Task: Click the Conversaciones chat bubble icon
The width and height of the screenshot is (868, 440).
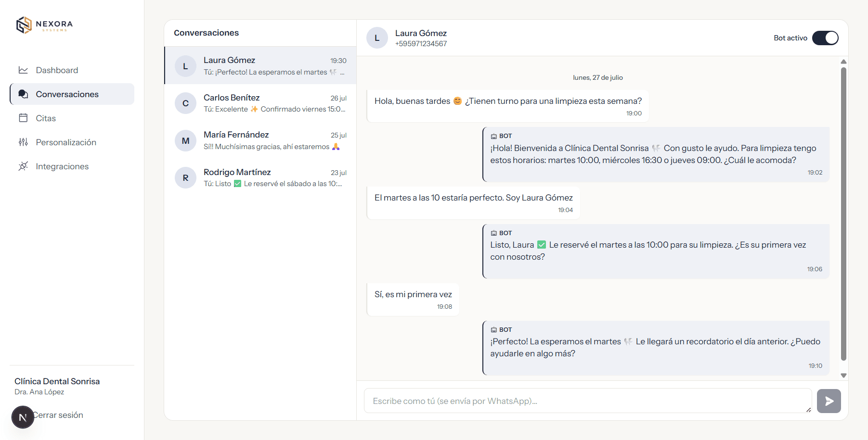Action: click(23, 94)
